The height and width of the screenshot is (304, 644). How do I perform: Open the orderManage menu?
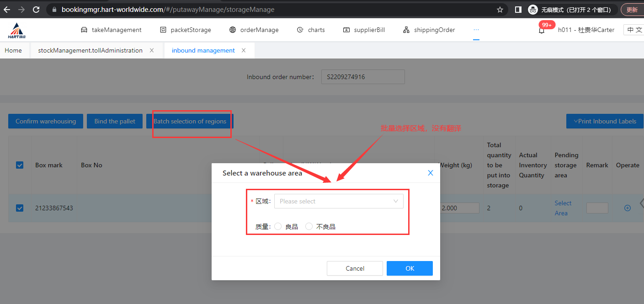point(254,30)
